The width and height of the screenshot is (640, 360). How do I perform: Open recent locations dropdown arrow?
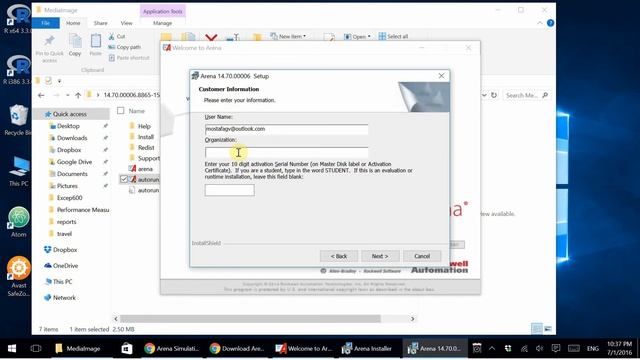pos(67,95)
